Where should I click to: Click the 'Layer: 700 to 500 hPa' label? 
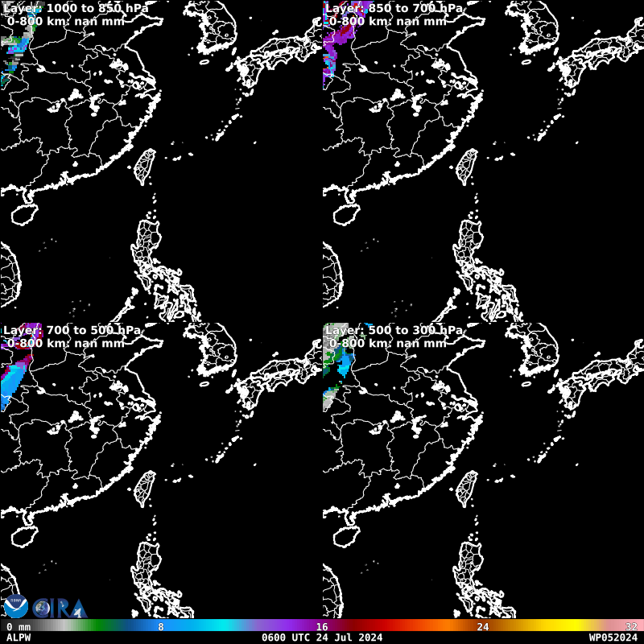pyautogui.click(x=72, y=330)
